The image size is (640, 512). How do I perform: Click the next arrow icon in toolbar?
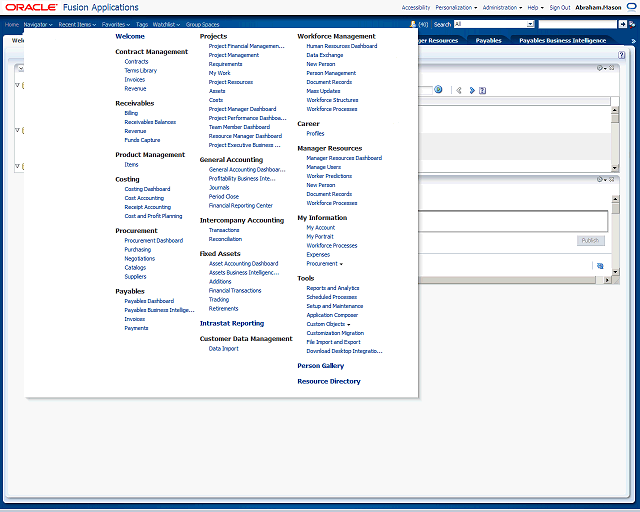click(x=473, y=90)
